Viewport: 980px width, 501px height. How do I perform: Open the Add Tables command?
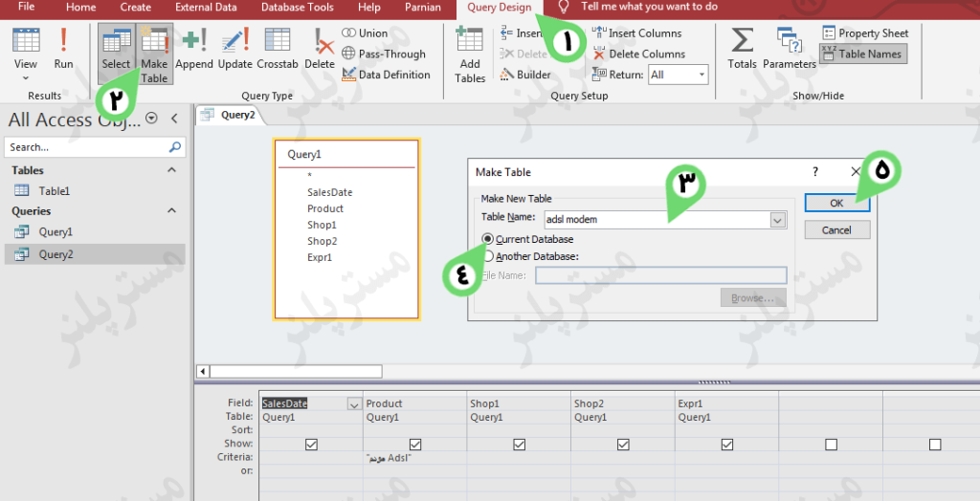tap(470, 54)
